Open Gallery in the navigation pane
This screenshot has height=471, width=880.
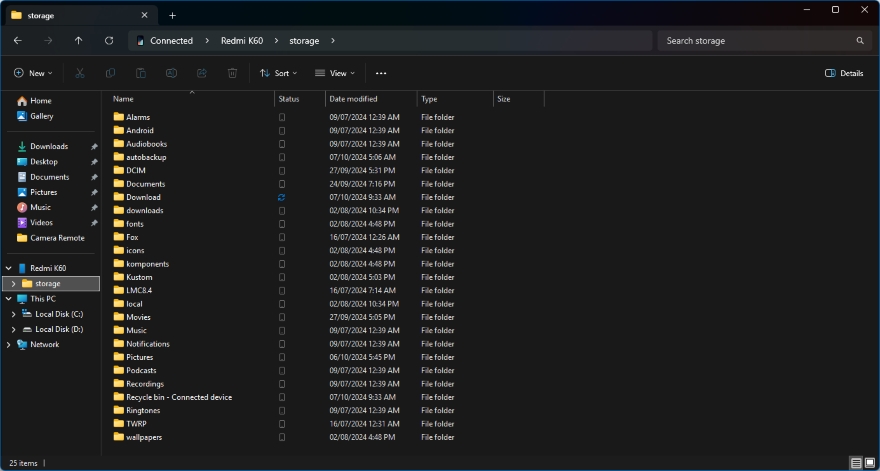coord(41,116)
